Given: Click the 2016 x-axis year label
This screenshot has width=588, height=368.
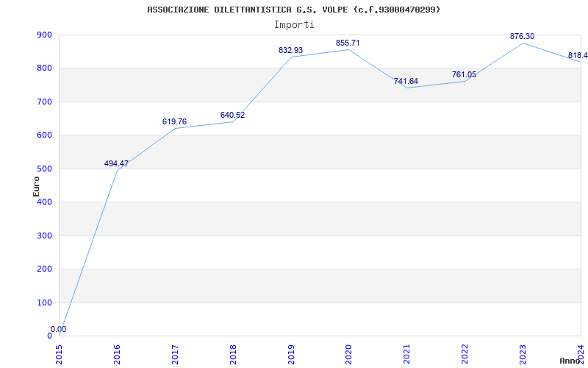Looking at the screenshot, I should pos(117,355).
